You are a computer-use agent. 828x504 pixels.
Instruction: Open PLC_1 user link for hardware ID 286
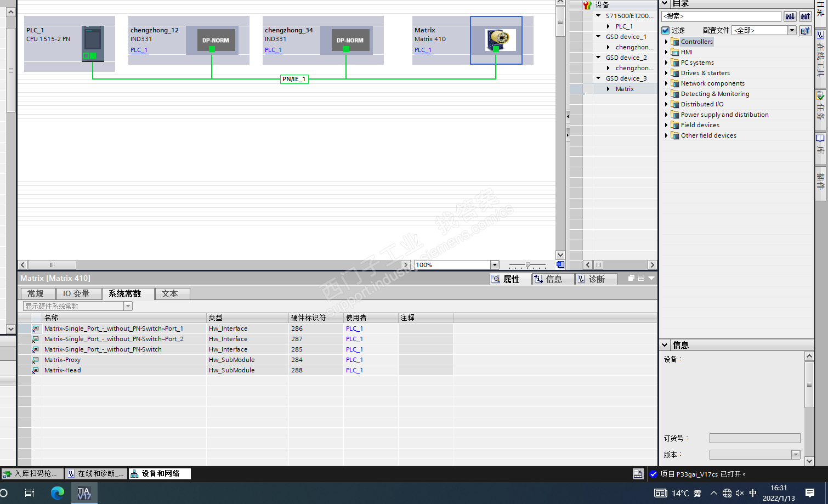354,329
